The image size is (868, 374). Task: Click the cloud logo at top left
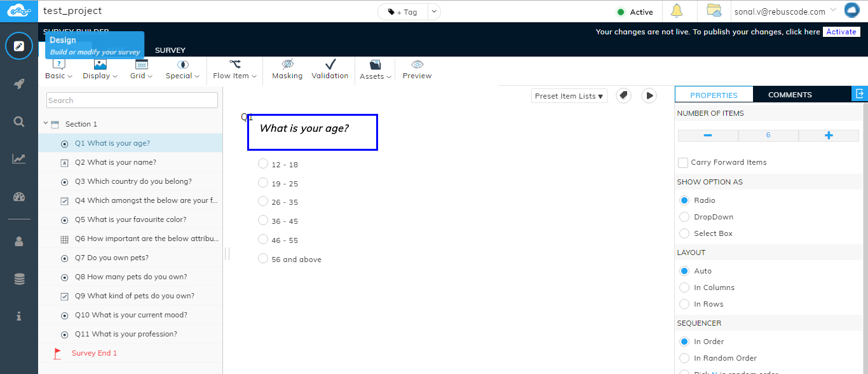(19, 11)
